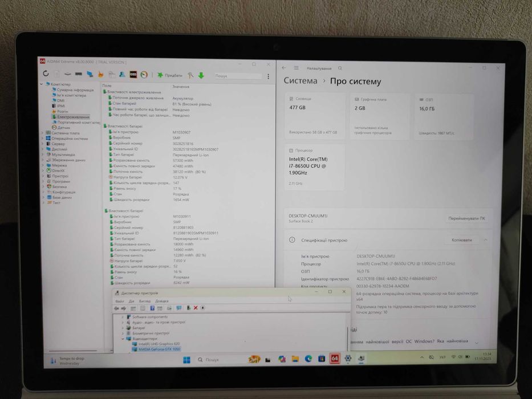Viewport: 532px width, 399px height.
Task: Open the hamburger navigation menu in Settings
Action: pos(296,68)
